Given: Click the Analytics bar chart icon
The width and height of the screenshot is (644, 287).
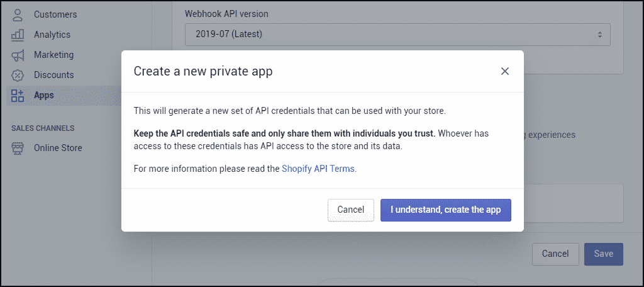Looking at the screenshot, I should tap(18, 35).
